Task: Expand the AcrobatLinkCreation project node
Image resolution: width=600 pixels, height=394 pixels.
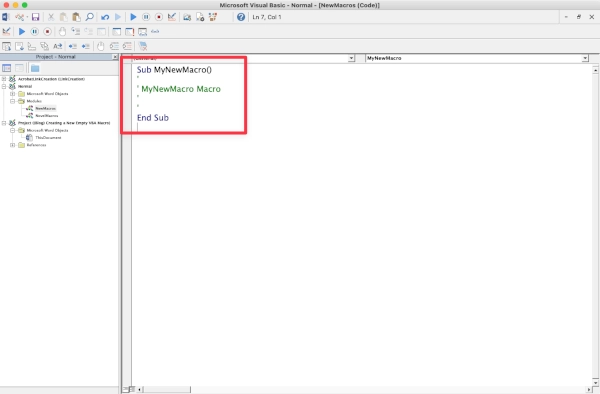Action: tap(4, 79)
